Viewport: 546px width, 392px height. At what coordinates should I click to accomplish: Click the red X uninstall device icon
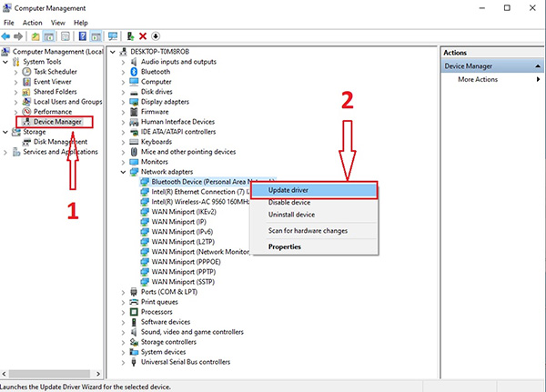tap(142, 35)
